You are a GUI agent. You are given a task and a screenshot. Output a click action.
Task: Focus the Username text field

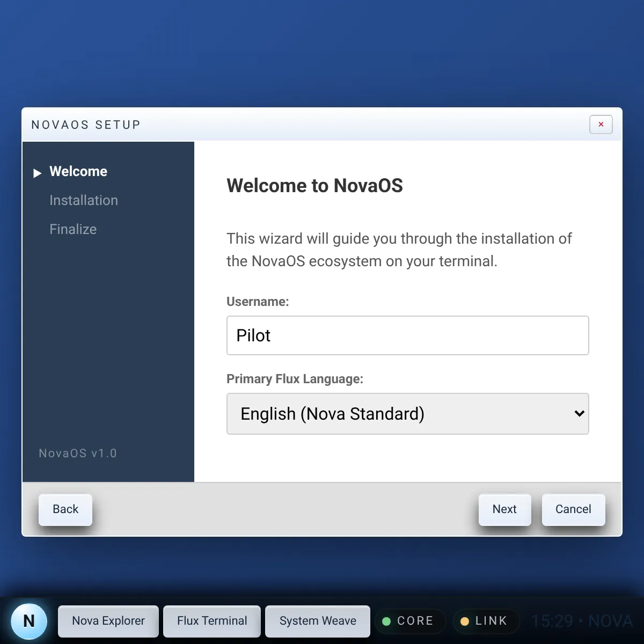407,335
